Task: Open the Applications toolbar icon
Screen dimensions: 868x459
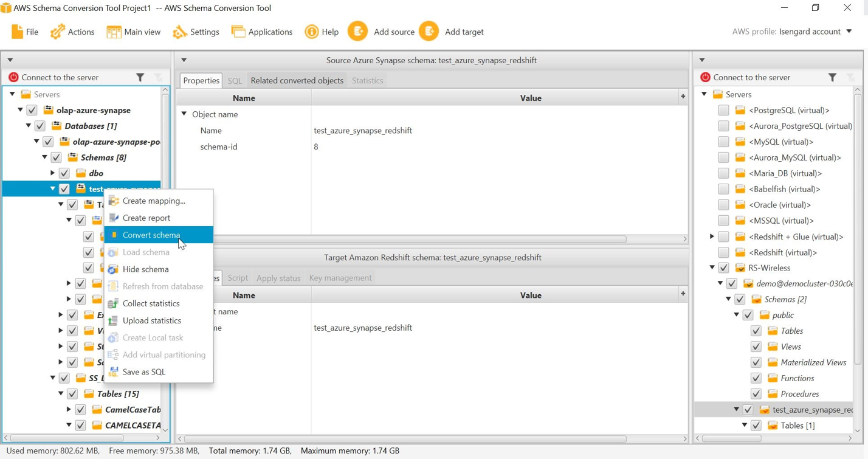Action: tap(238, 32)
